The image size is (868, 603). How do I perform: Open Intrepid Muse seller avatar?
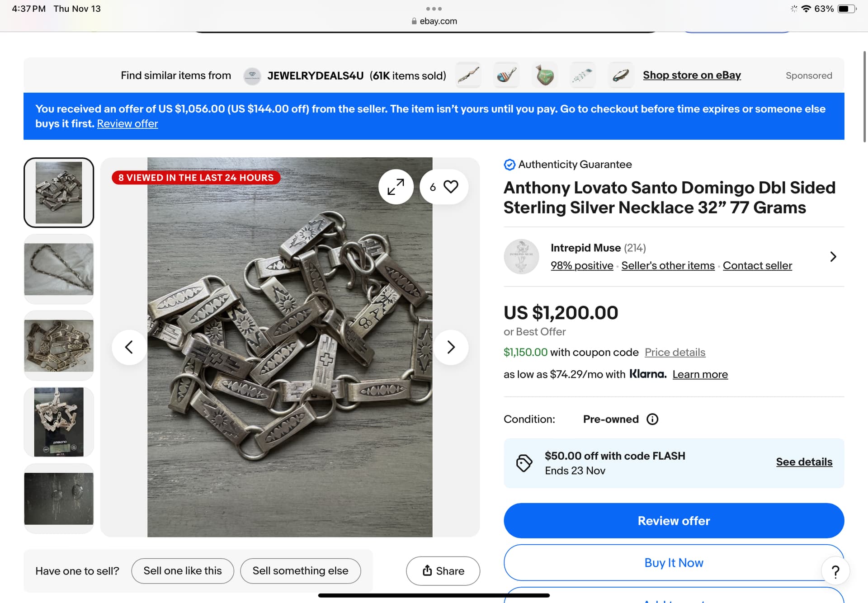[x=521, y=256]
